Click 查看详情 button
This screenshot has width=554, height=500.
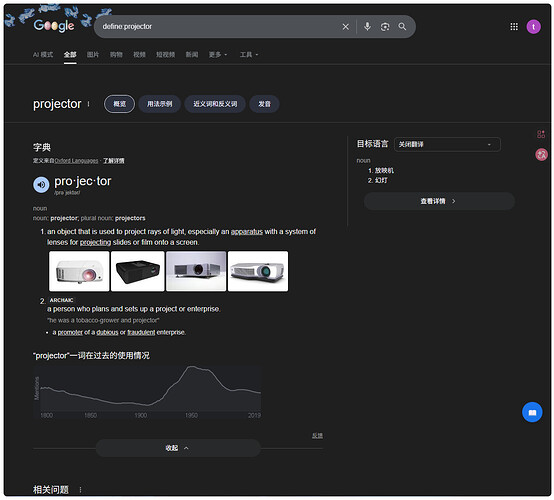tap(439, 201)
